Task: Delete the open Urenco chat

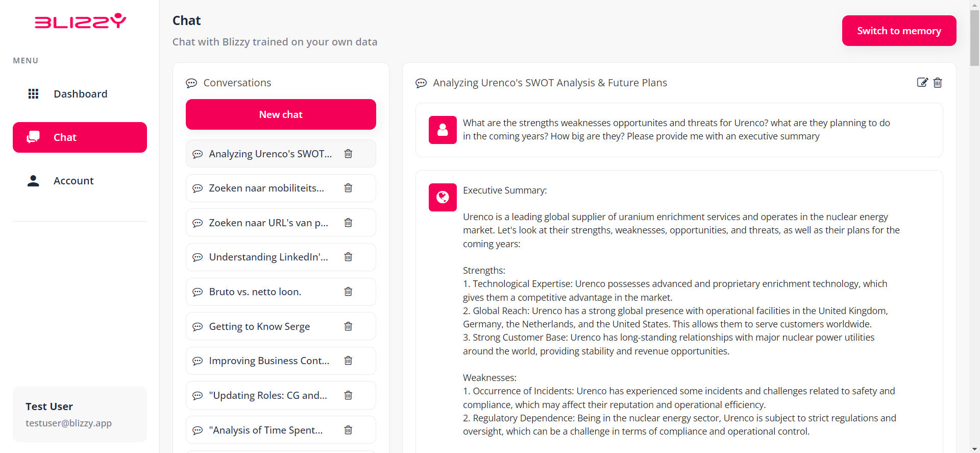Action: click(x=938, y=82)
